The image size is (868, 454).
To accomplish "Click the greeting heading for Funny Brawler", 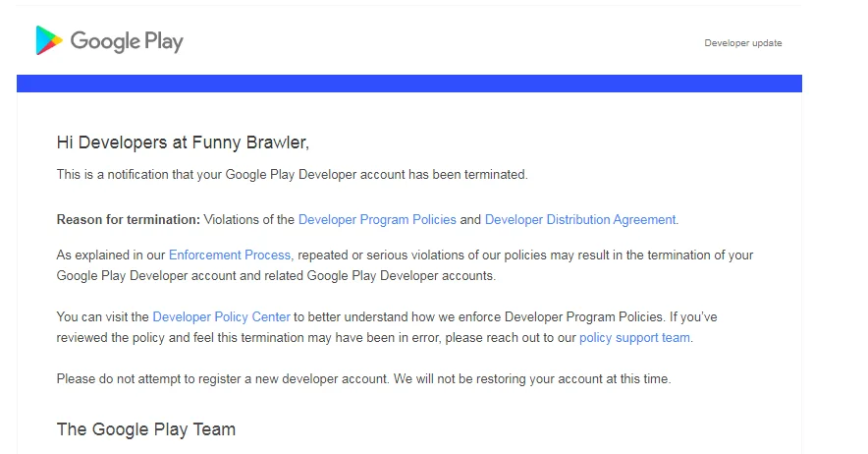I will 183,142.
